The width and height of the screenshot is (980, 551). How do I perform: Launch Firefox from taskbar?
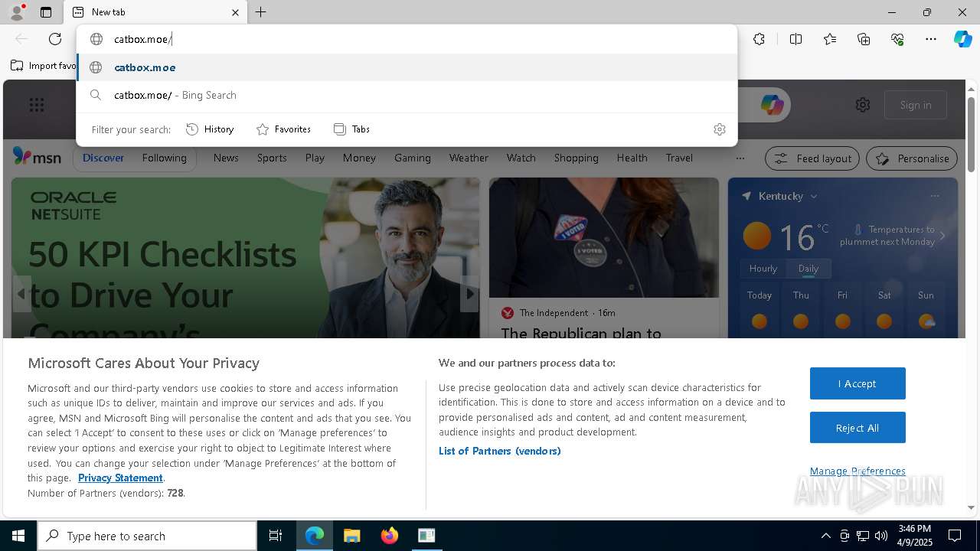389,536
